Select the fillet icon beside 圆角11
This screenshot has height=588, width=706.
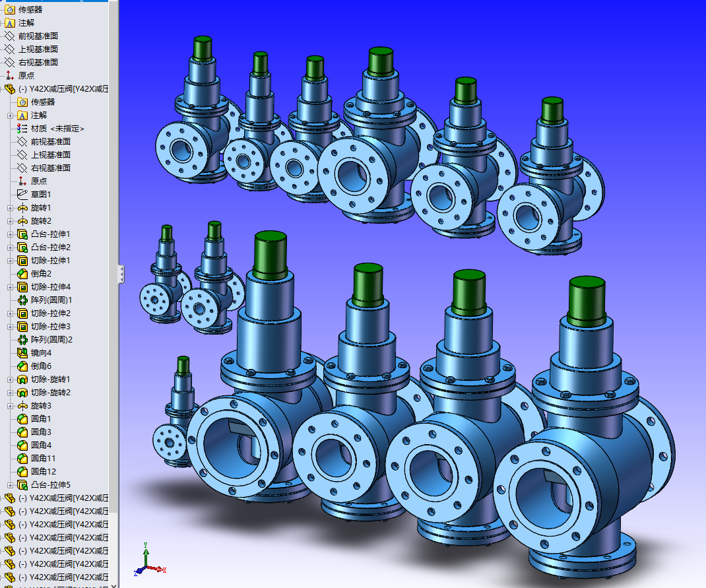(22, 459)
